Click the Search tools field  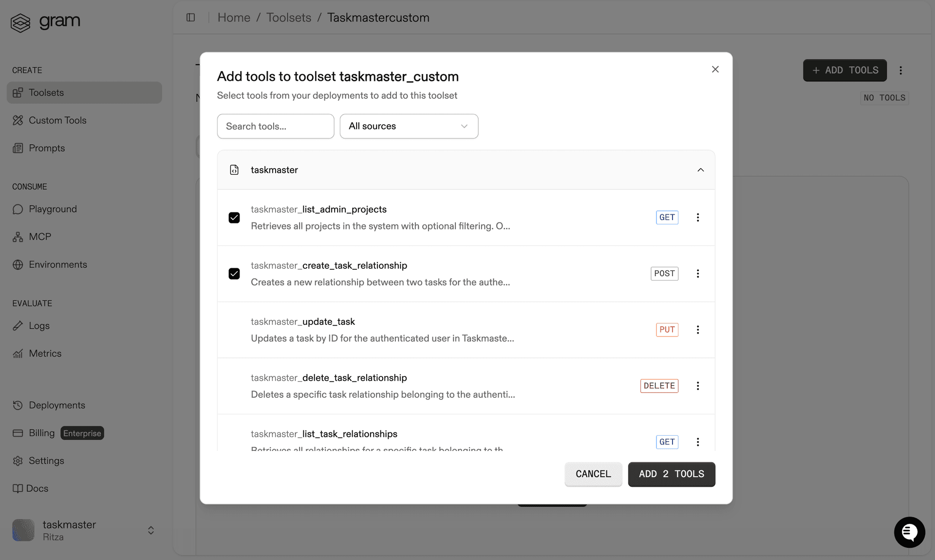coord(275,126)
